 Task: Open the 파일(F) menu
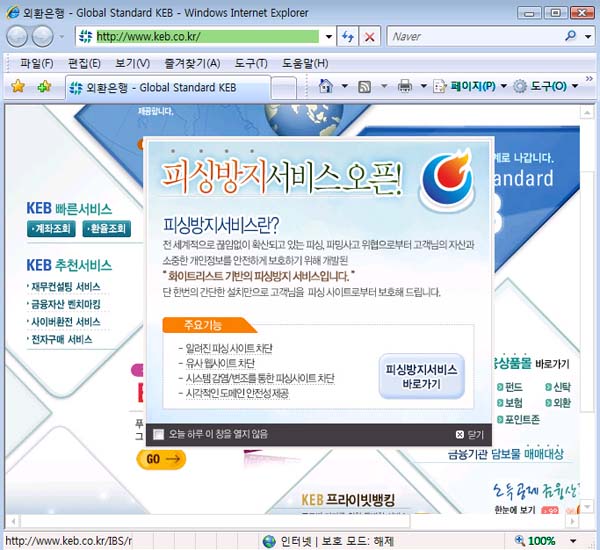click(x=36, y=63)
